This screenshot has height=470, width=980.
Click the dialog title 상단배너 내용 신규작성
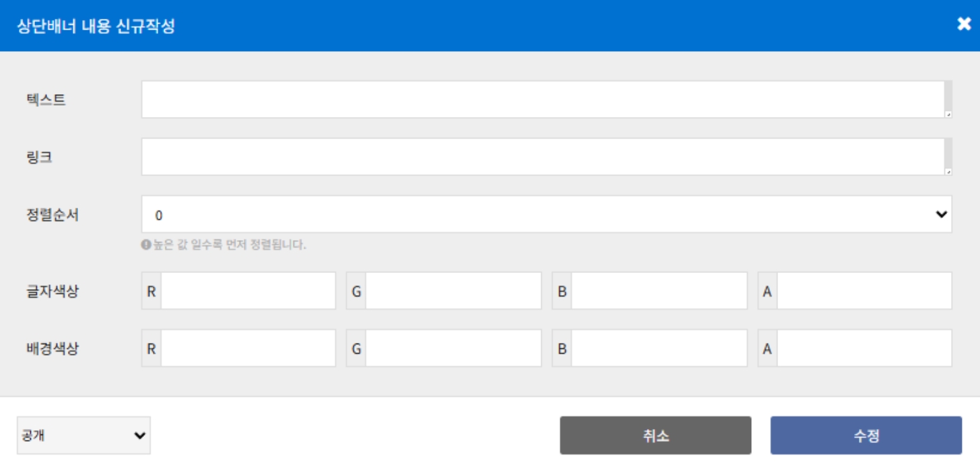(x=96, y=26)
